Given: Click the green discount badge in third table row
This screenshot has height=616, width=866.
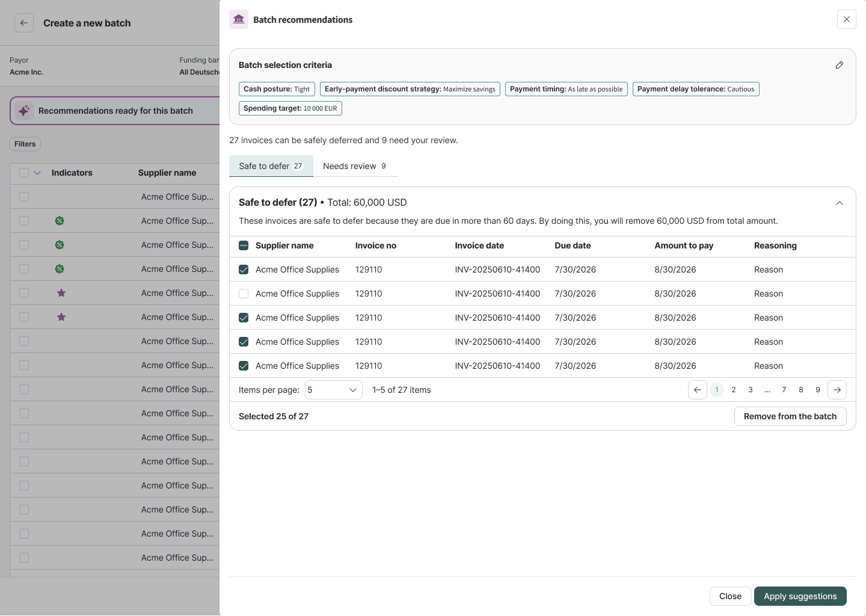Looking at the screenshot, I should tap(60, 245).
